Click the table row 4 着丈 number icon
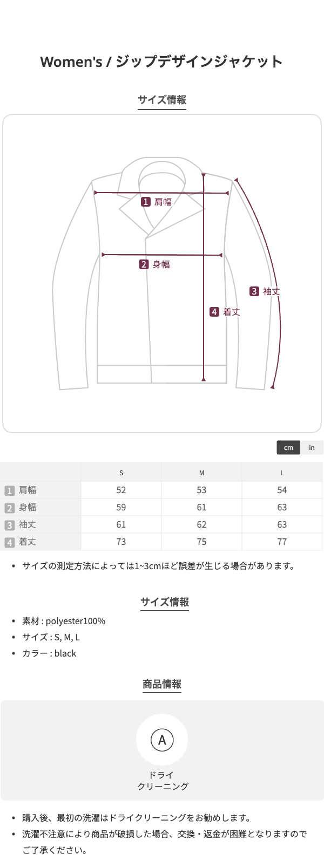This screenshot has width=324, height=868. [9, 542]
